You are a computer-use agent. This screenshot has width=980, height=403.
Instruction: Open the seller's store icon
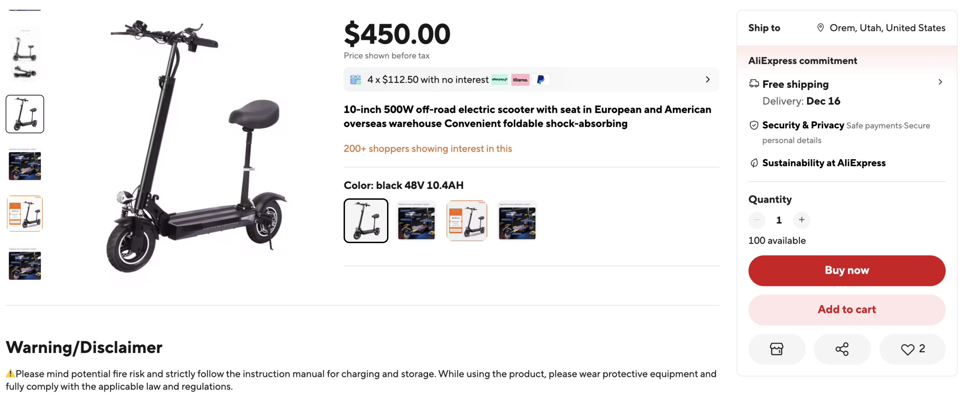point(777,349)
